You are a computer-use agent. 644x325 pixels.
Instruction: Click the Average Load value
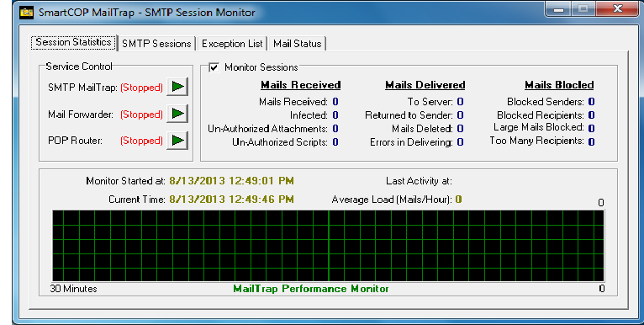click(x=458, y=200)
